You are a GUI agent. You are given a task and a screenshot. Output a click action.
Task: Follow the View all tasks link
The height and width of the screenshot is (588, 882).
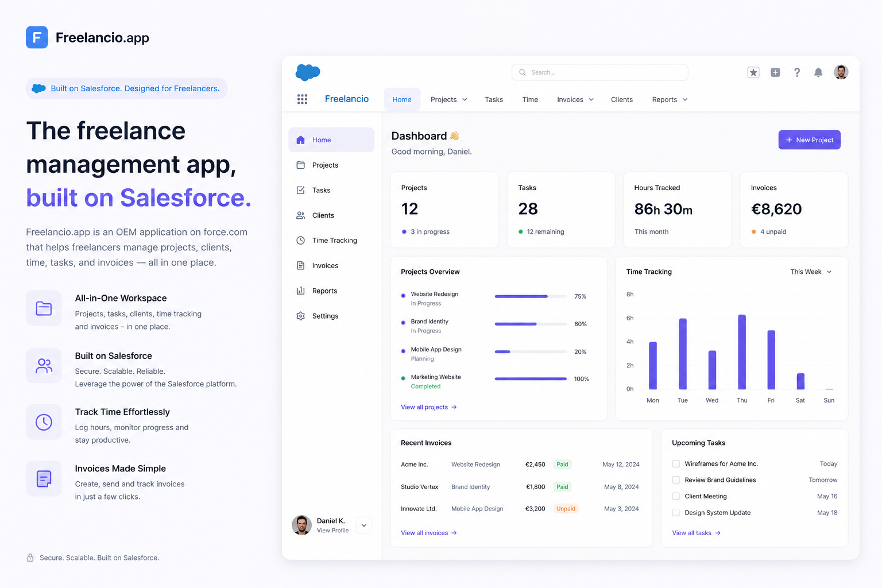click(697, 533)
